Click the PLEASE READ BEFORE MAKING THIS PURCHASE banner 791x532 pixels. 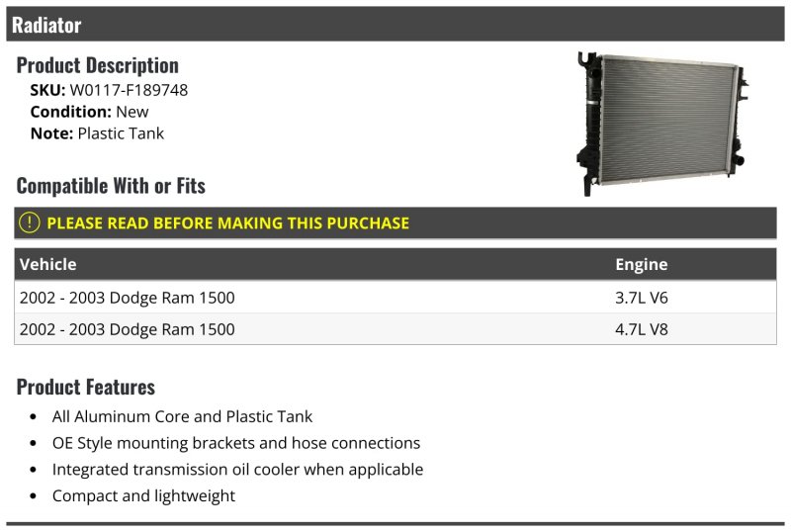[395, 222]
